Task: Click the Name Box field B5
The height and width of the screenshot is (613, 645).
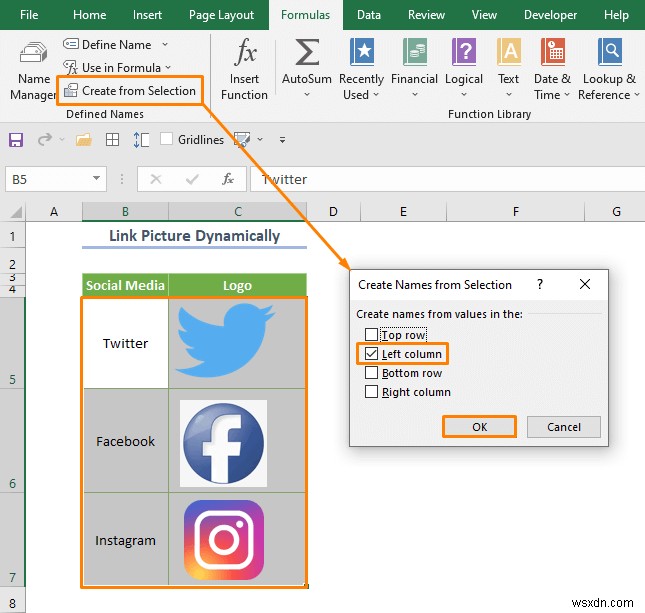Action: click(56, 179)
